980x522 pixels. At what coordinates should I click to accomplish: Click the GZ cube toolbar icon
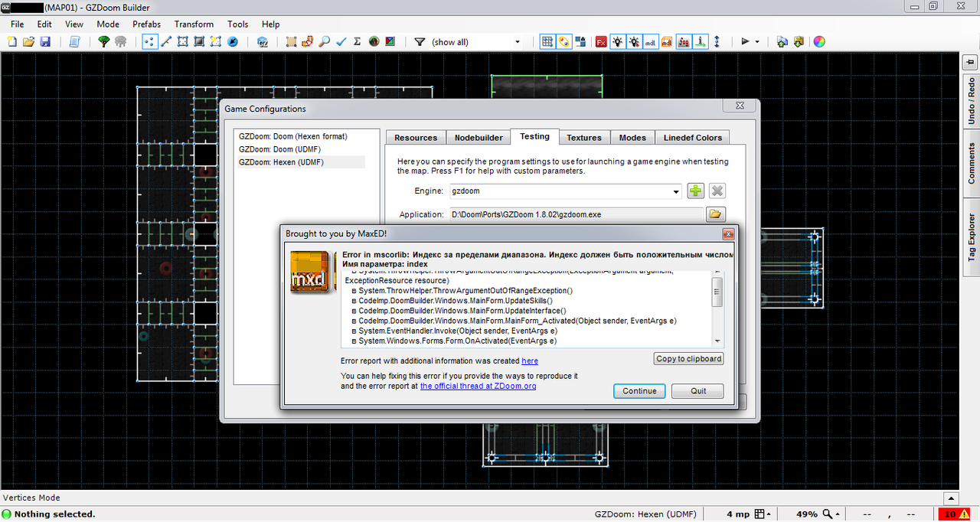point(263,42)
